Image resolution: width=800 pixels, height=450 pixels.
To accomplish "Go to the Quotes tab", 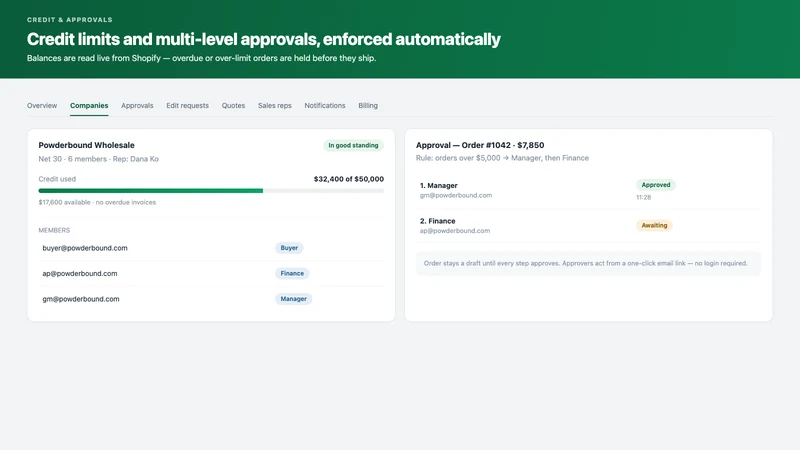I will [233, 106].
